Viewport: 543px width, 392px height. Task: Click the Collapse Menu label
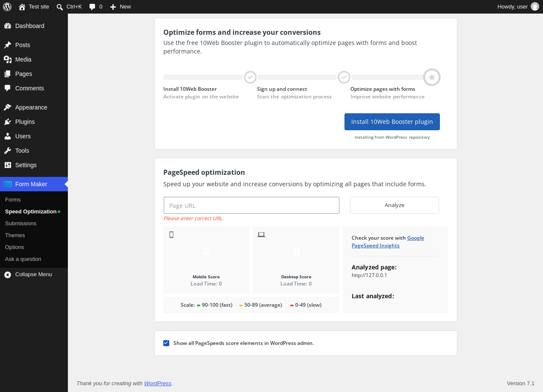34,274
